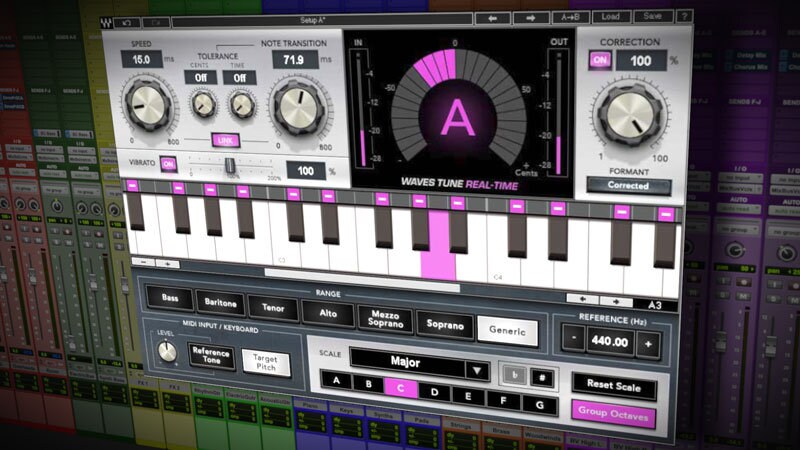Click the Vibrato percentage field 100
Image resolution: width=800 pixels, height=450 pixels.
[305, 171]
